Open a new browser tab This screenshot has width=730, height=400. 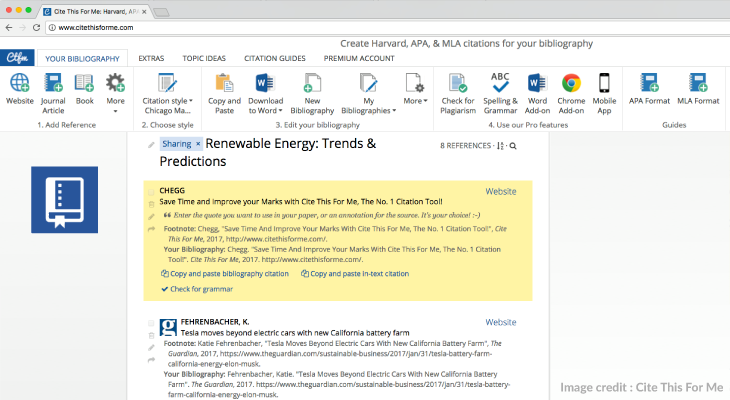click(161, 12)
